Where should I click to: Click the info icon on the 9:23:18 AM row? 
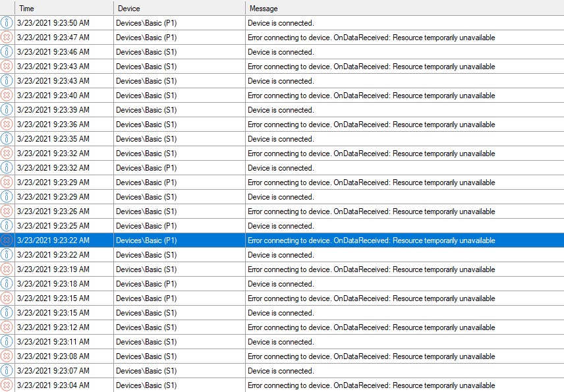[x=7, y=284]
